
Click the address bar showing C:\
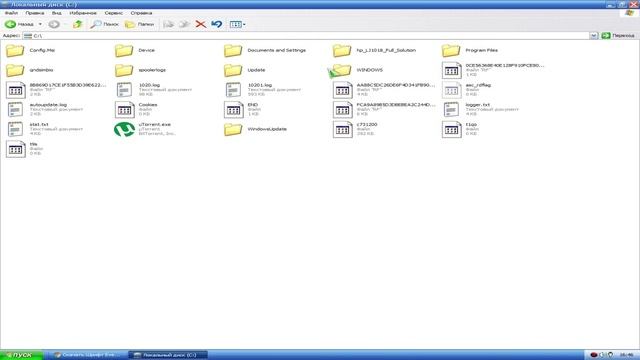point(306,36)
